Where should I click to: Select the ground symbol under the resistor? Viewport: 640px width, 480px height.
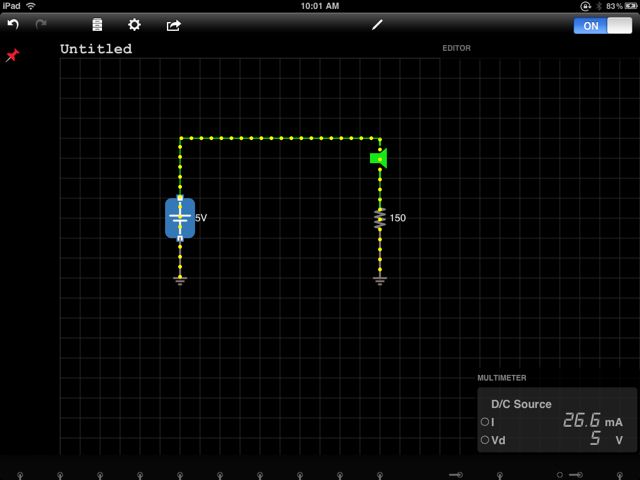pos(380,280)
